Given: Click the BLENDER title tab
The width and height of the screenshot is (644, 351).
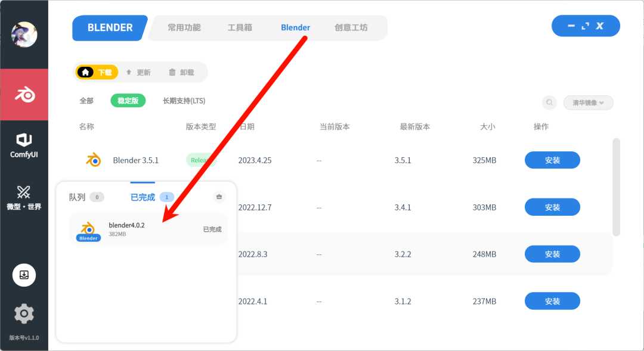Looking at the screenshot, I should (x=110, y=28).
